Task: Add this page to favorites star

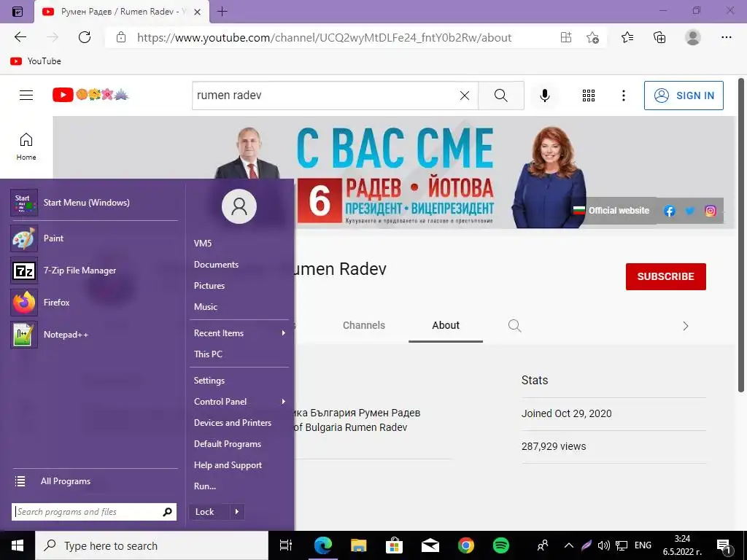Action: 592,37
